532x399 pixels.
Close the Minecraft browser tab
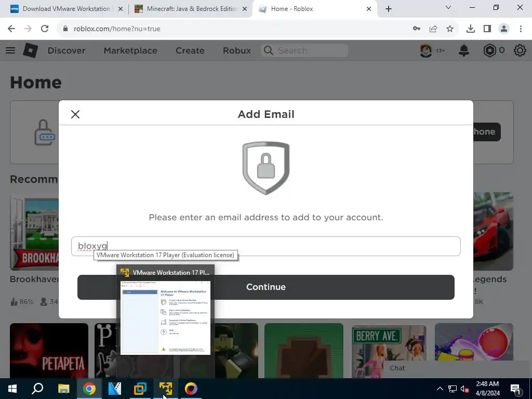(245, 9)
